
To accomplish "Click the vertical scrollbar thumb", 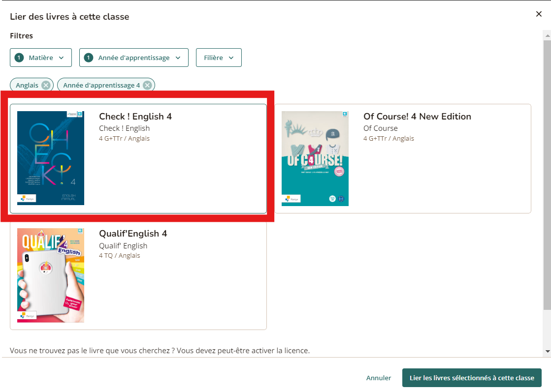I will point(547,175).
